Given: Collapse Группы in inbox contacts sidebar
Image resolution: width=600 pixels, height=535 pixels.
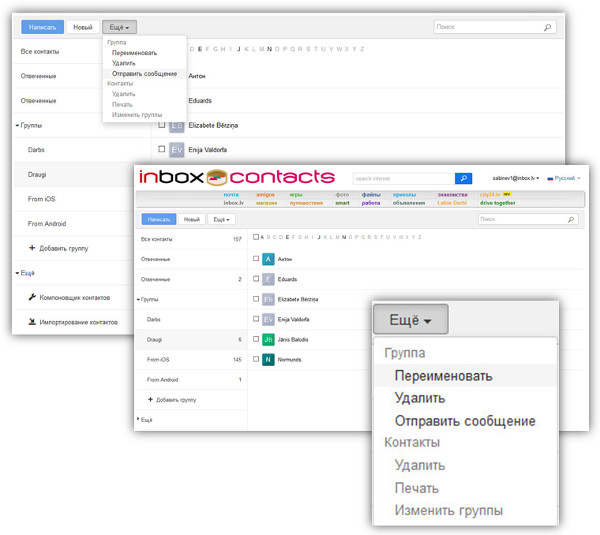Looking at the screenshot, I should click(x=139, y=299).
